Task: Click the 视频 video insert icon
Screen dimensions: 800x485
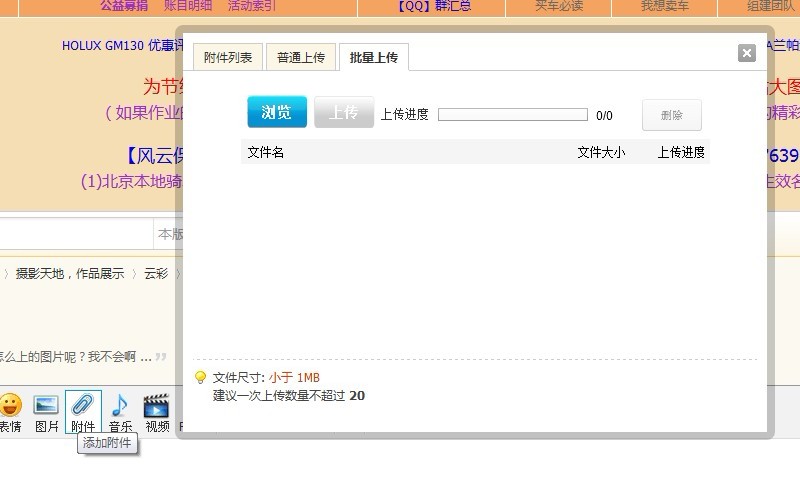Action: (x=157, y=412)
